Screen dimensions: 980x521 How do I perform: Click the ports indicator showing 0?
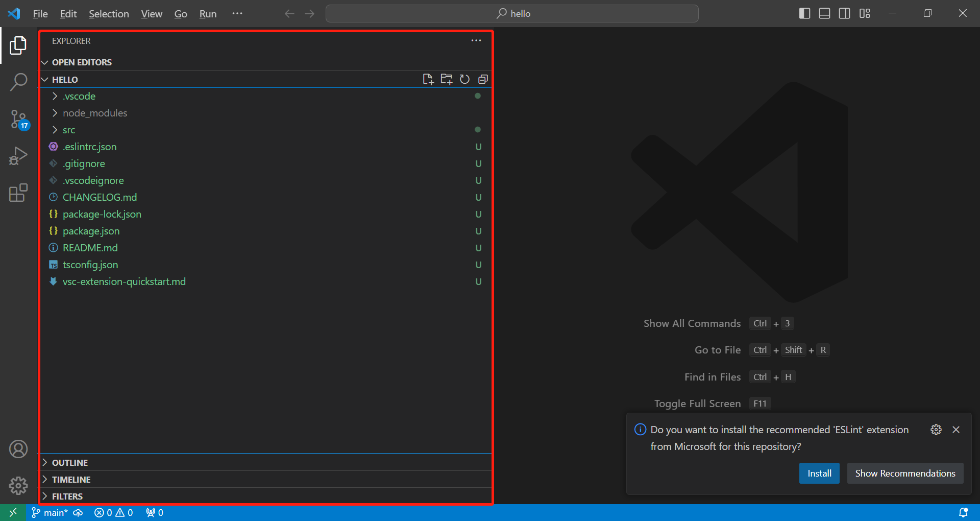[154, 512]
